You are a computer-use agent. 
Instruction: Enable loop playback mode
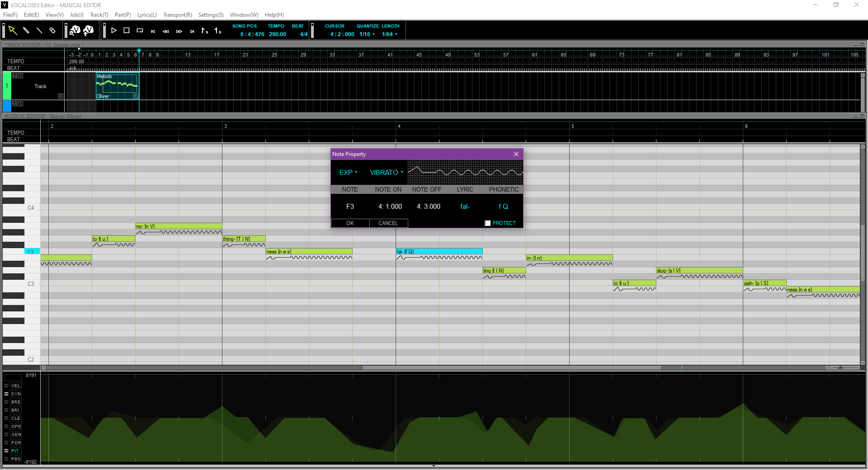tap(139, 30)
